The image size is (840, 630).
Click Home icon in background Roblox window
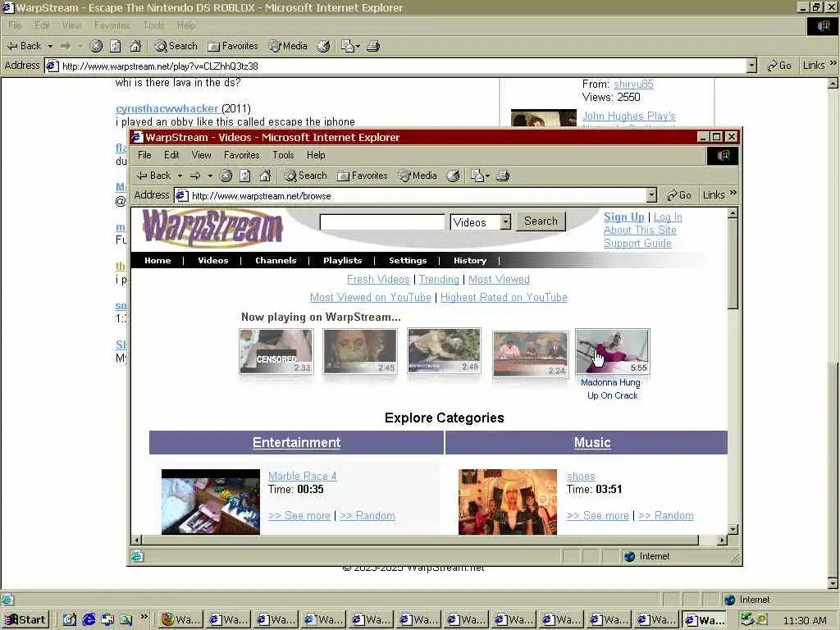click(135, 46)
